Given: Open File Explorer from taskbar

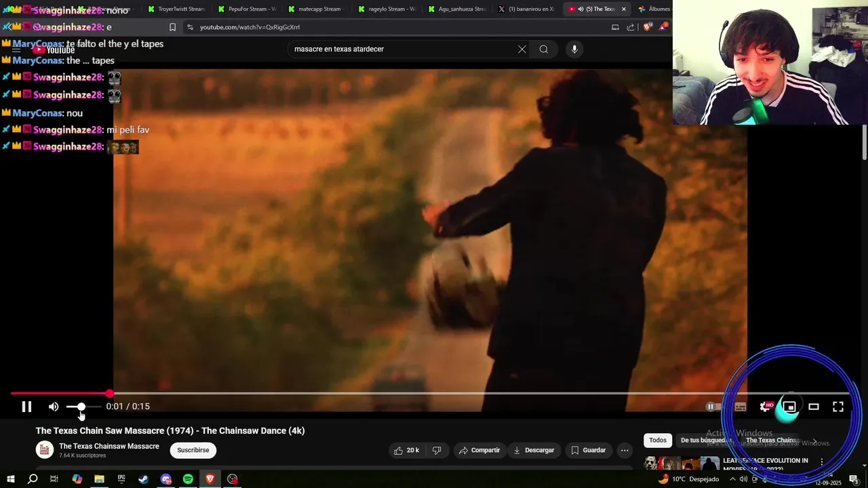Looking at the screenshot, I should tap(99, 479).
